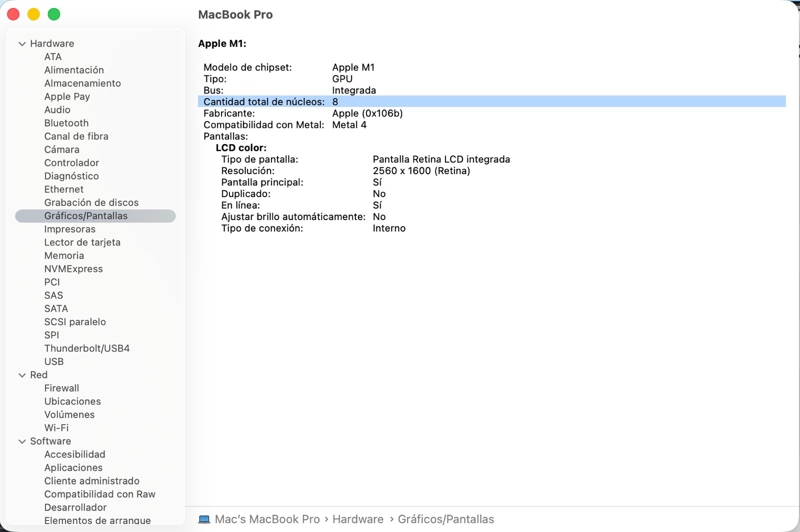Open the USB sidebar entry
This screenshot has width=800, height=532.
54,361
